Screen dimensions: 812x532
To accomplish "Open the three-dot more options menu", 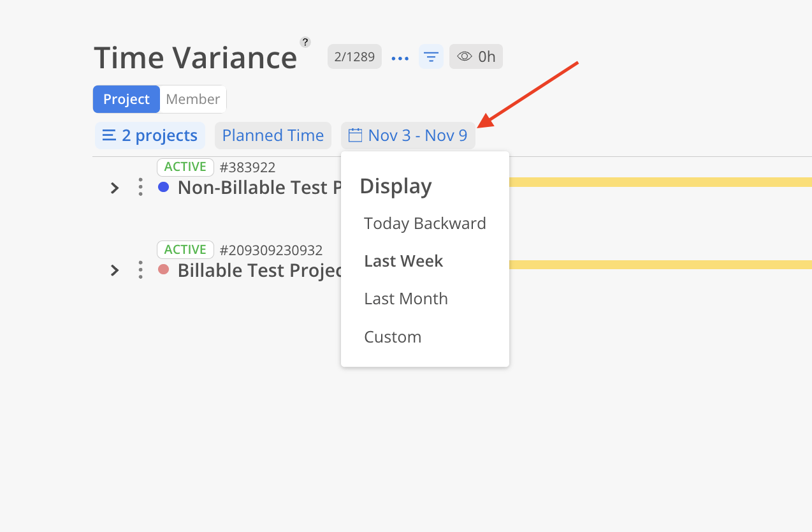I will click(x=400, y=58).
